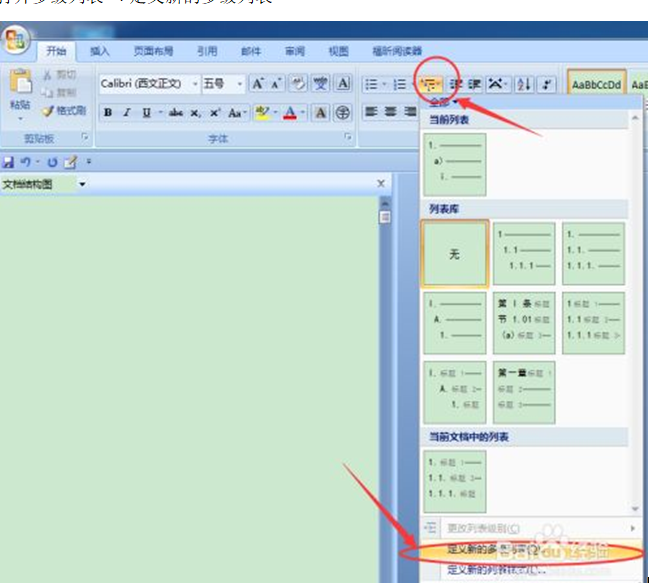Click the Grow Font button
Image resolution: width=652 pixels, height=583 pixels.
coord(258,84)
